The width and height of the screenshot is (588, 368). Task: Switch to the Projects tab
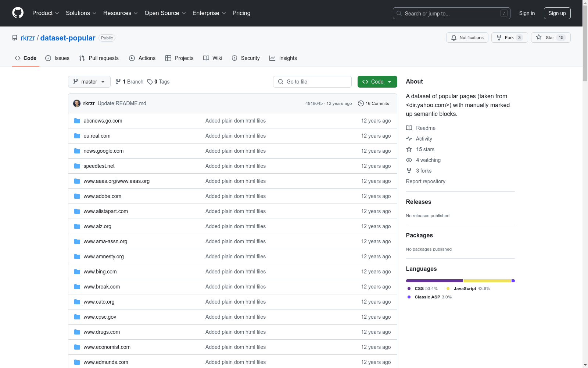point(179,58)
